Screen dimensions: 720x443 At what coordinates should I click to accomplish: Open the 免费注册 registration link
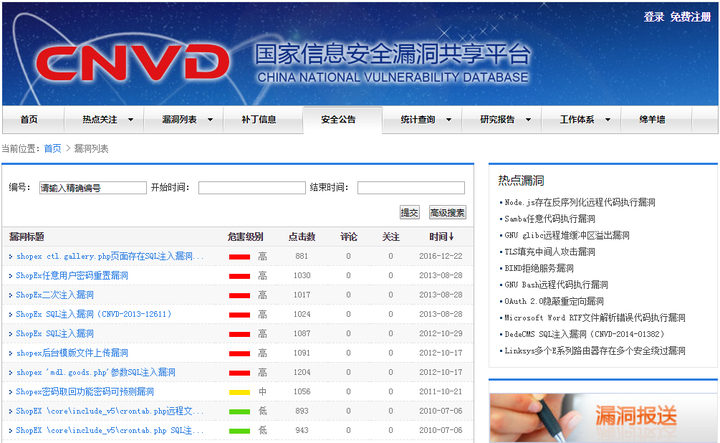pyautogui.click(x=690, y=17)
